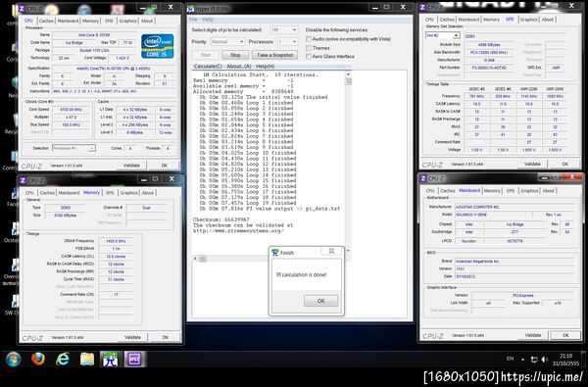This screenshot has width=588, height=387.
Task: Tick the Themes checkbox in Hyper PI
Action: tap(309, 48)
